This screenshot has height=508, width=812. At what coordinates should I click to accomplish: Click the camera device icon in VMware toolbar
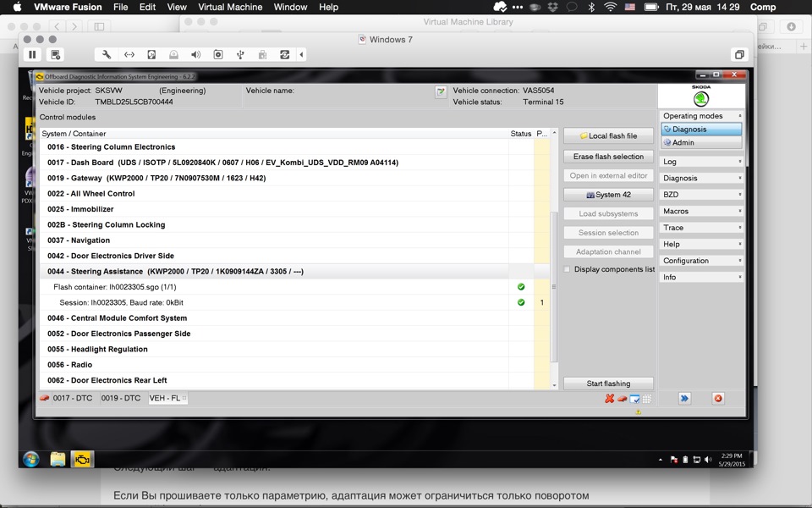click(x=218, y=54)
